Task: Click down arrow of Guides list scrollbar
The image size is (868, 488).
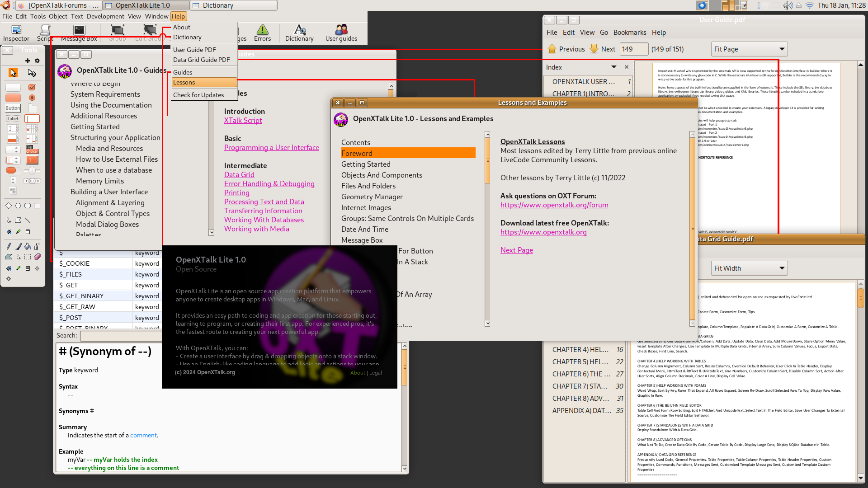Action: point(211,232)
